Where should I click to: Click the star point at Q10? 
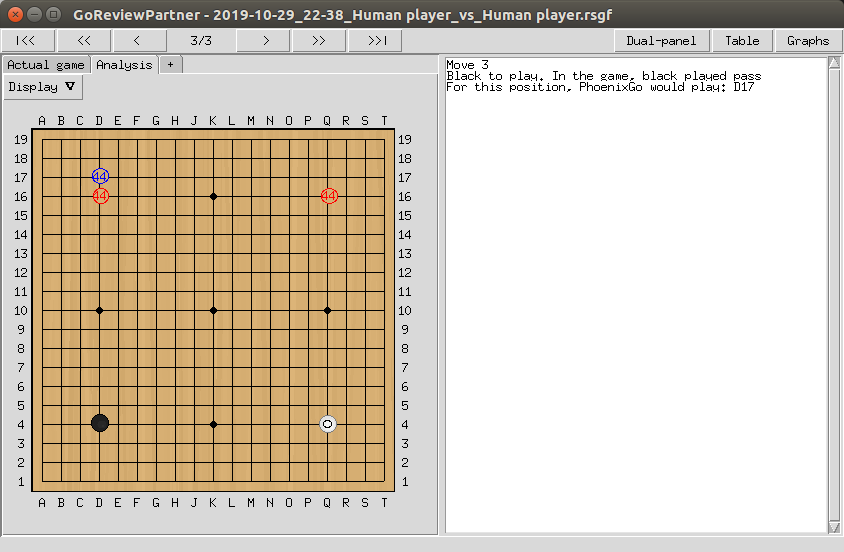(328, 310)
